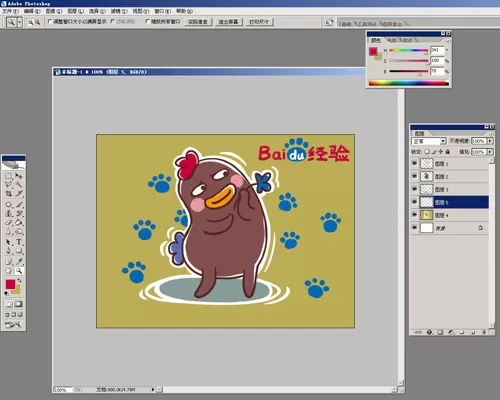Open the 文件 menu
This screenshot has height=400, width=500.
pyautogui.click(x=10, y=11)
